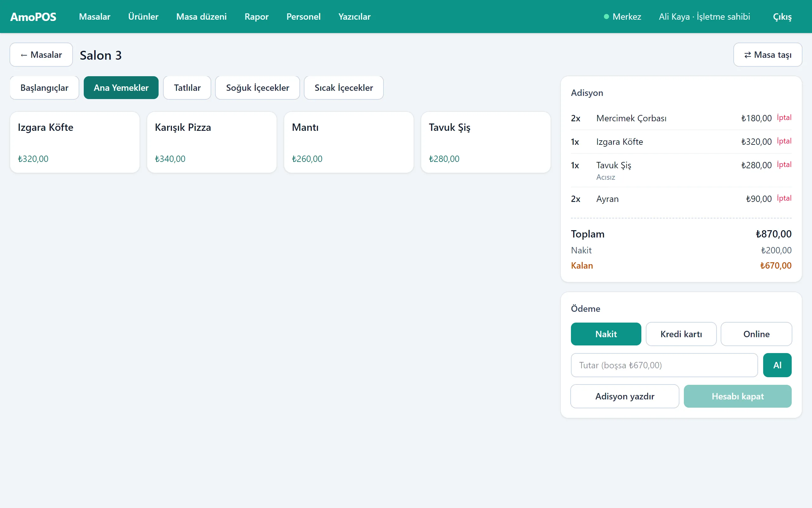Screen dimensions: 812x508
Task: Add Mantı product card
Action: [x=349, y=142]
